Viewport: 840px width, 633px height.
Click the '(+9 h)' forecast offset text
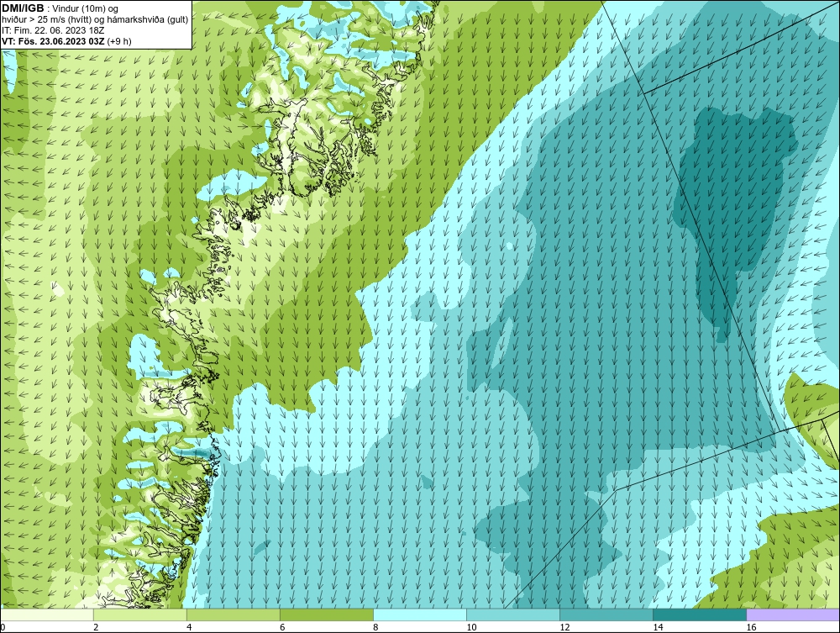pyautogui.click(x=119, y=41)
